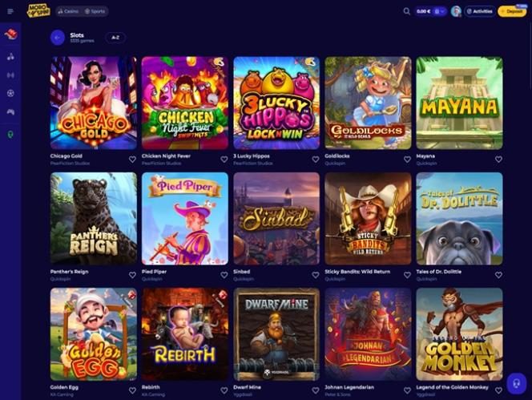The width and height of the screenshot is (532, 400).
Task: Select the live broadcast sidebar icon
Action: [10, 75]
